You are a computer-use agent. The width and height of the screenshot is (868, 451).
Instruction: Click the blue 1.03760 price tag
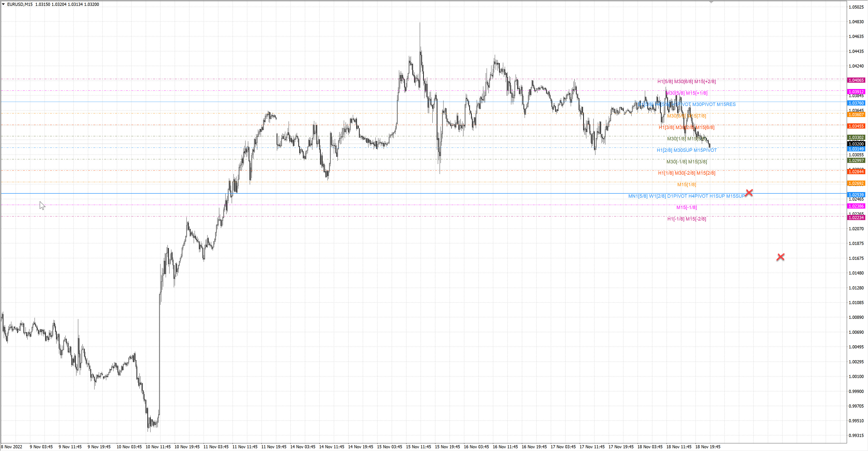856,103
